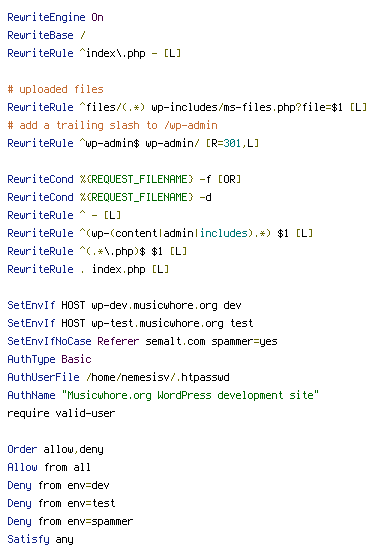
Task: Select the AuthUserFile .htpasswd line
Action: [118, 377]
